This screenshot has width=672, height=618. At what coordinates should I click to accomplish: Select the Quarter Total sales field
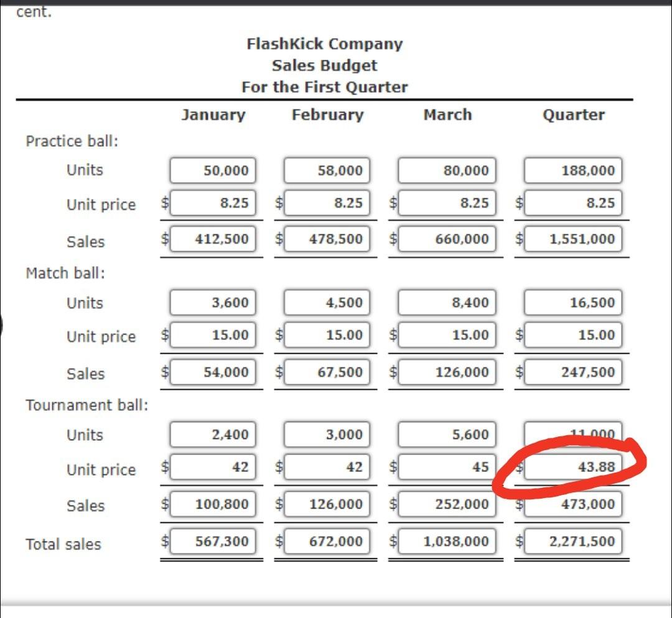(x=573, y=542)
